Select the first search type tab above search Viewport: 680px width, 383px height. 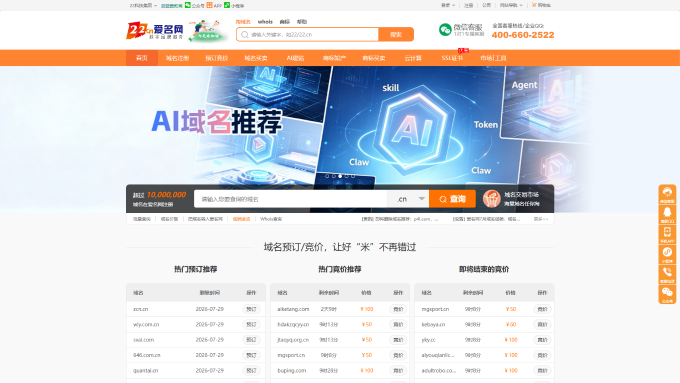click(x=243, y=22)
